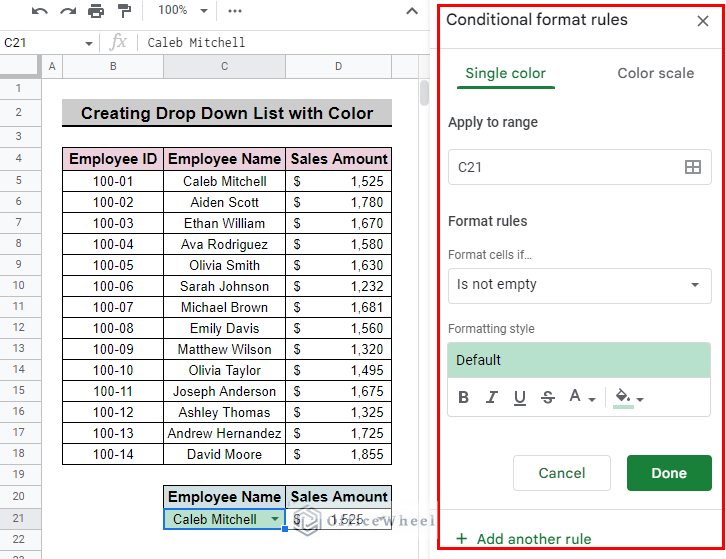Click cell 'Ashley Thomas'
The image size is (726, 559).
pyautogui.click(x=225, y=412)
